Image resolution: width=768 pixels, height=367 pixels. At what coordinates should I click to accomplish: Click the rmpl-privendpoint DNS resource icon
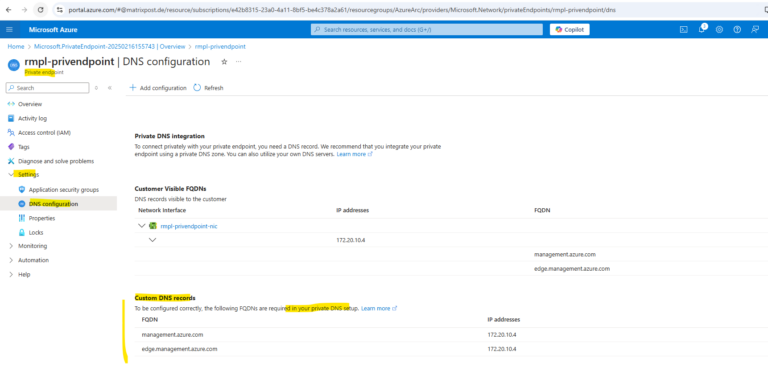13,65
